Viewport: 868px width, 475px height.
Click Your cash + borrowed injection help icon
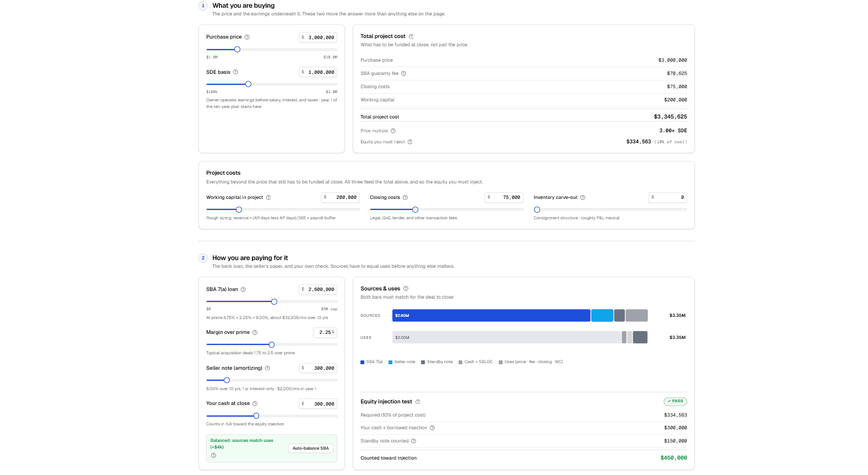click(432, 428)
